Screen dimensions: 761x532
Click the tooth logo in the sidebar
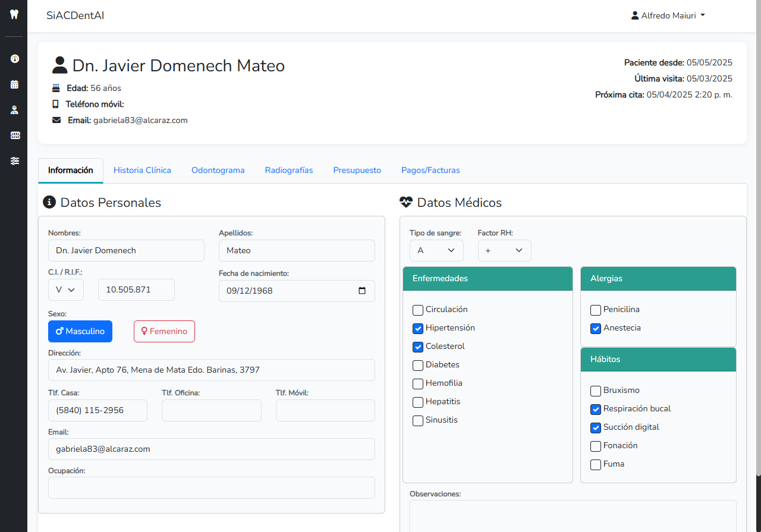click(x=15, y=15)
